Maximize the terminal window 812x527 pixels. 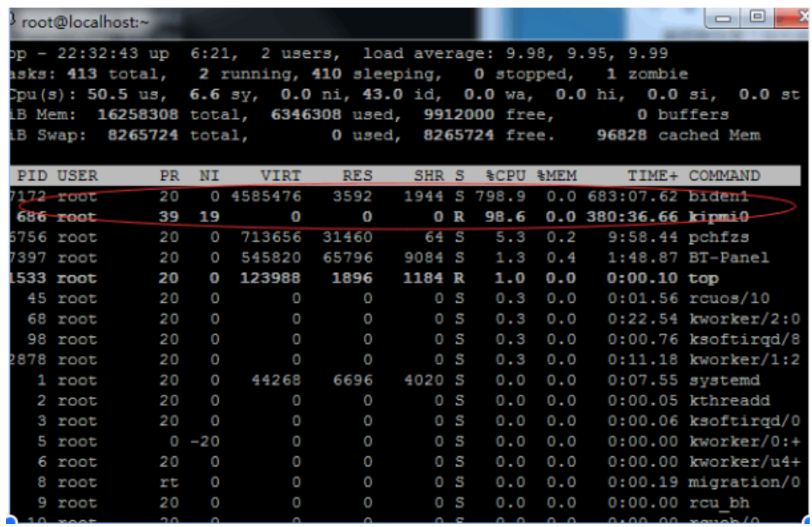[756, 17]
